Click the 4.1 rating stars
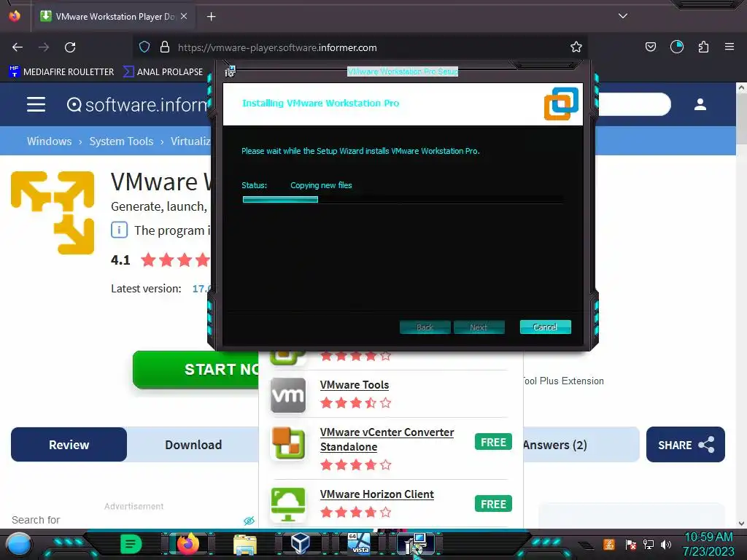The width and height of the screenshot is (747, 560). [175, 260]
